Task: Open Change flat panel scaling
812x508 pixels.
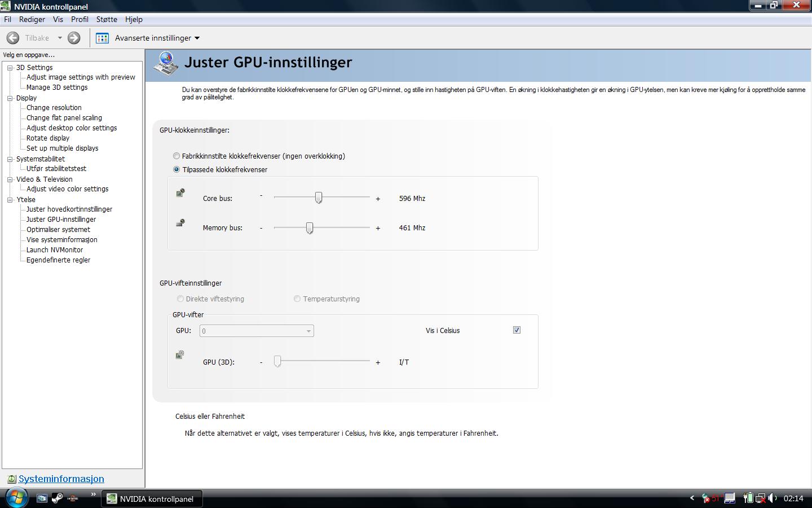Action: click(64, 118)
